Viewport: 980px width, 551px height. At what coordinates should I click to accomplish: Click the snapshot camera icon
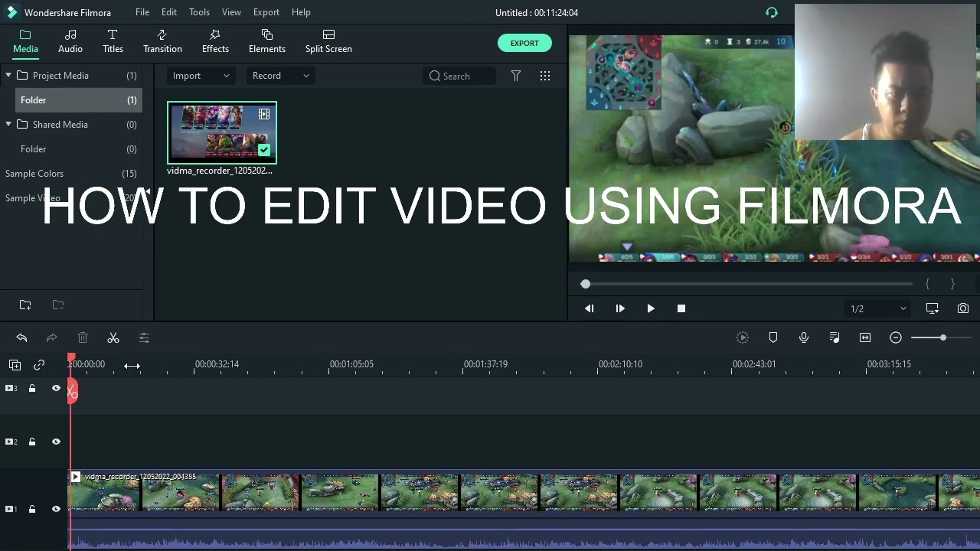(963, 308)
